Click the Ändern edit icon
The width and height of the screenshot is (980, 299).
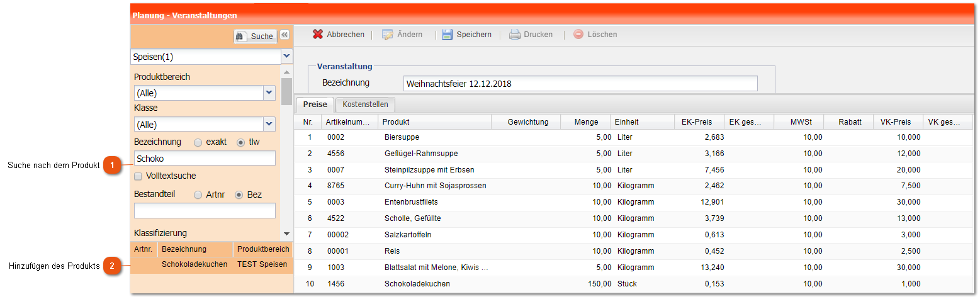tap(388, 35)
